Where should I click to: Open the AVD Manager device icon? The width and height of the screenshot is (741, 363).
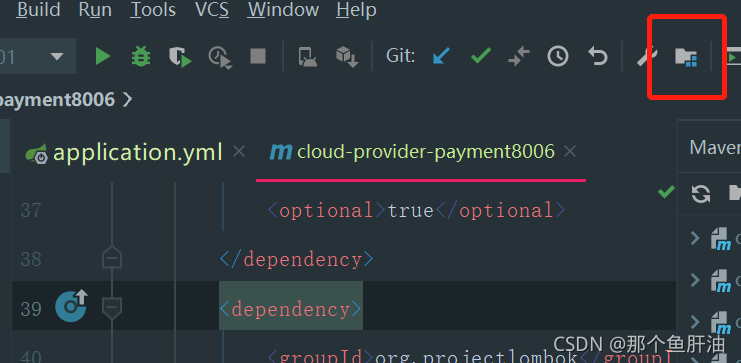click(308, 57)
